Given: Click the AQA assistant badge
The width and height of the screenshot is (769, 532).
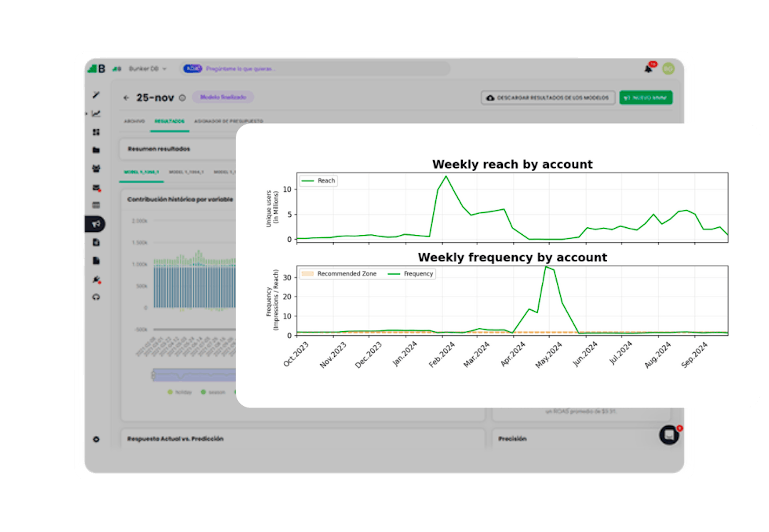Looking at the screenshot, I should pos(192,69).
